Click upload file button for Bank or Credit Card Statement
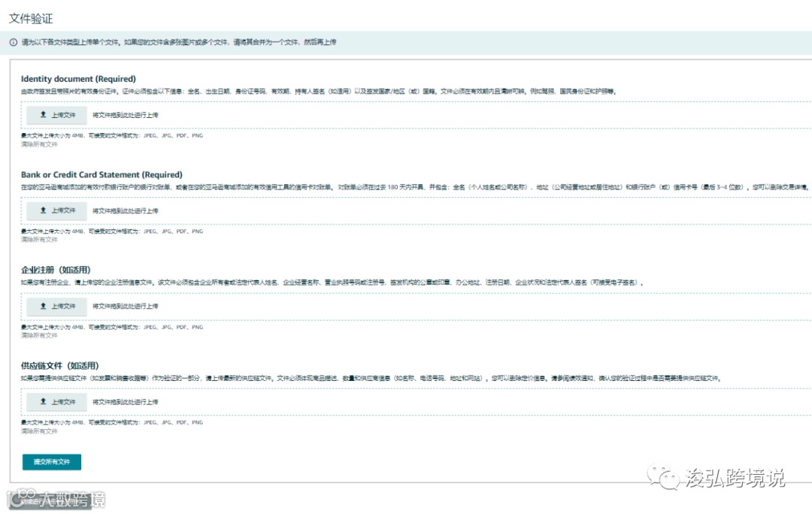 [x=56, y=210]
